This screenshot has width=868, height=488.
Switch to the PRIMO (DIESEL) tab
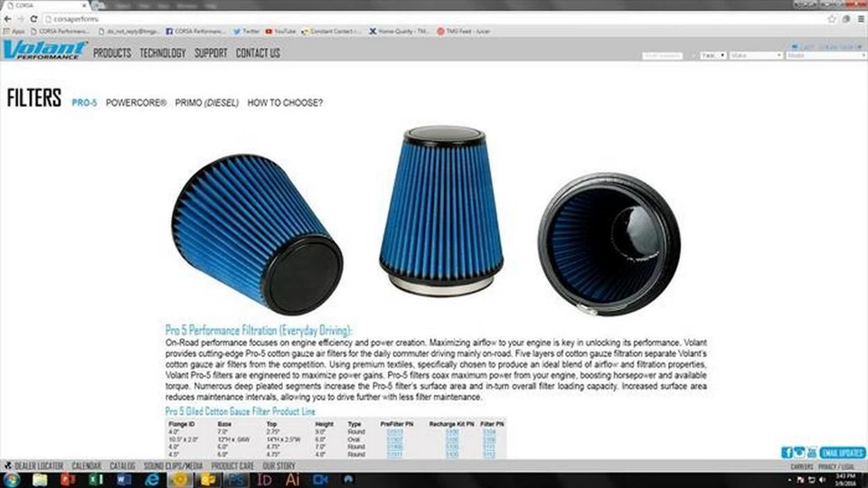pyautogui.click(x=207, y=103)
